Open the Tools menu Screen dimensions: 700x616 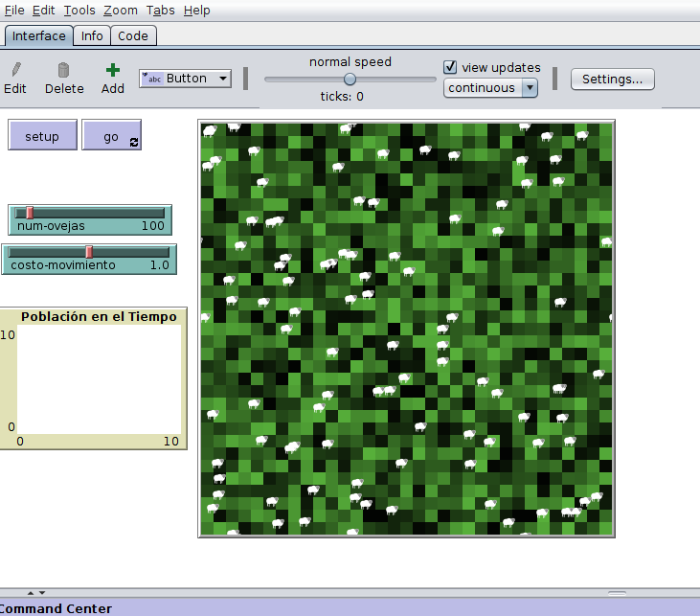coord(79,11)
